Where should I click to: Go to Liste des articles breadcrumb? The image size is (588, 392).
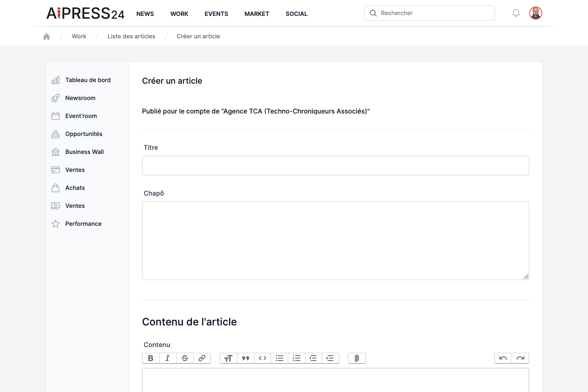tap(131, 36)
